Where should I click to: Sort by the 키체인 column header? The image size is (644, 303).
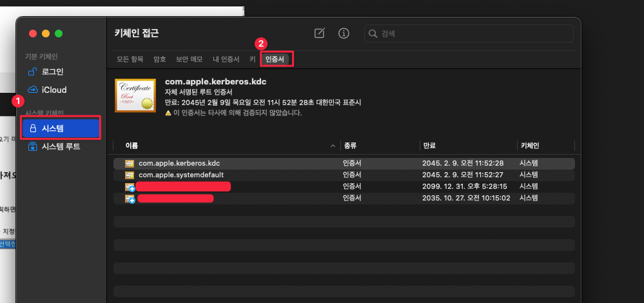(x=529, y=146)
